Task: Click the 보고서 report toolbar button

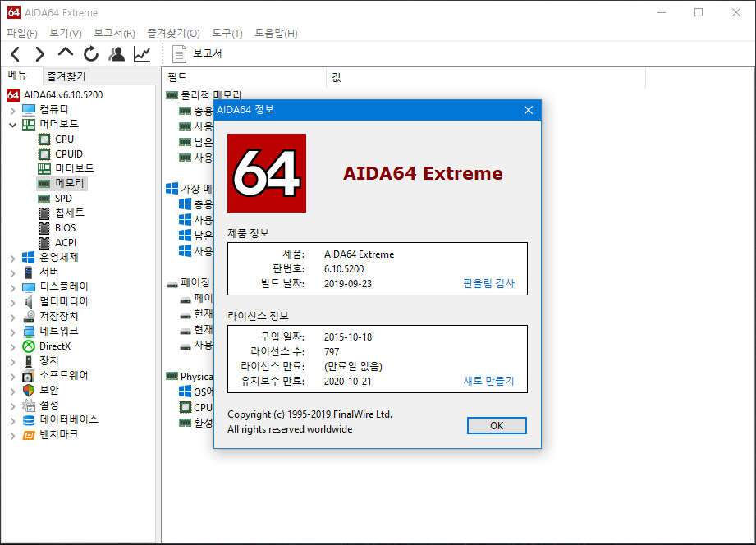Action: (x=198, y=53)
